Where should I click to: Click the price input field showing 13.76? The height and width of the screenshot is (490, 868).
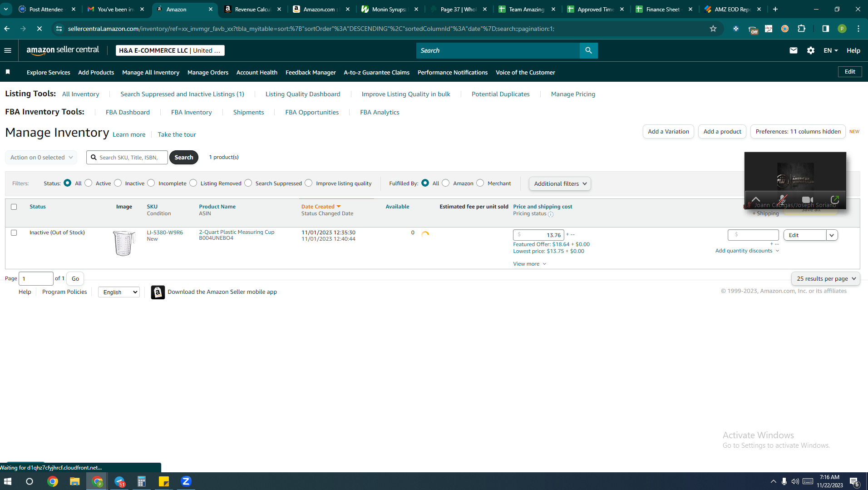pos(538,235)
